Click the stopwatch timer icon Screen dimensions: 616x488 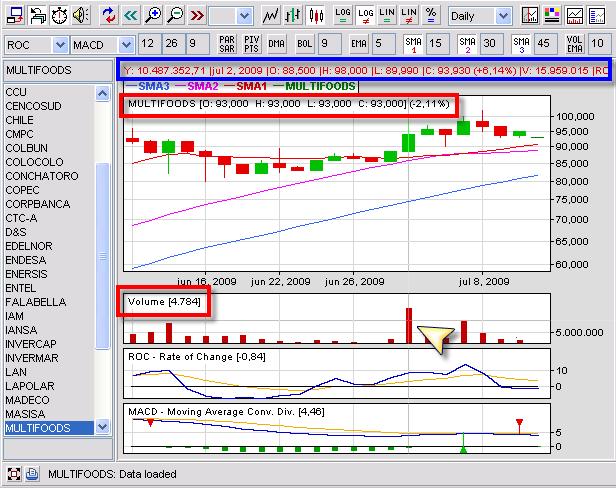(59, 15)
